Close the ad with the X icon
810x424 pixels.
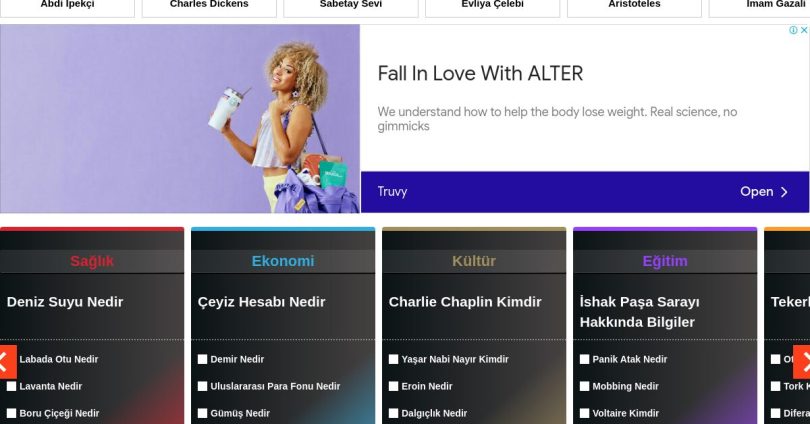click(x=804, y=30)
